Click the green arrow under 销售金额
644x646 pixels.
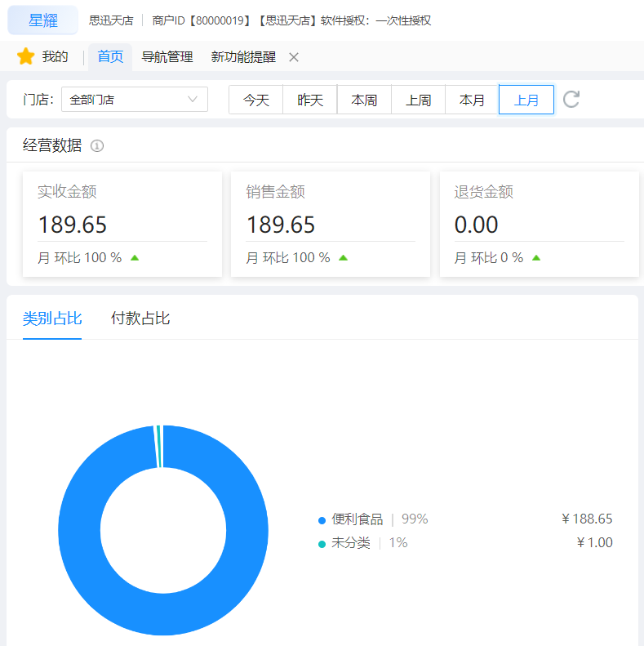[343, 258]
